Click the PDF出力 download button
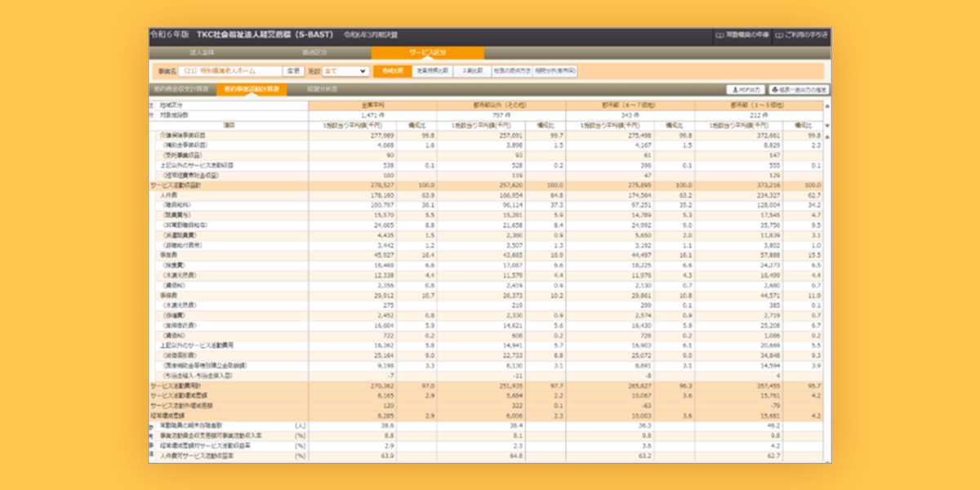The image size is (980, 490). coord(744,89)
